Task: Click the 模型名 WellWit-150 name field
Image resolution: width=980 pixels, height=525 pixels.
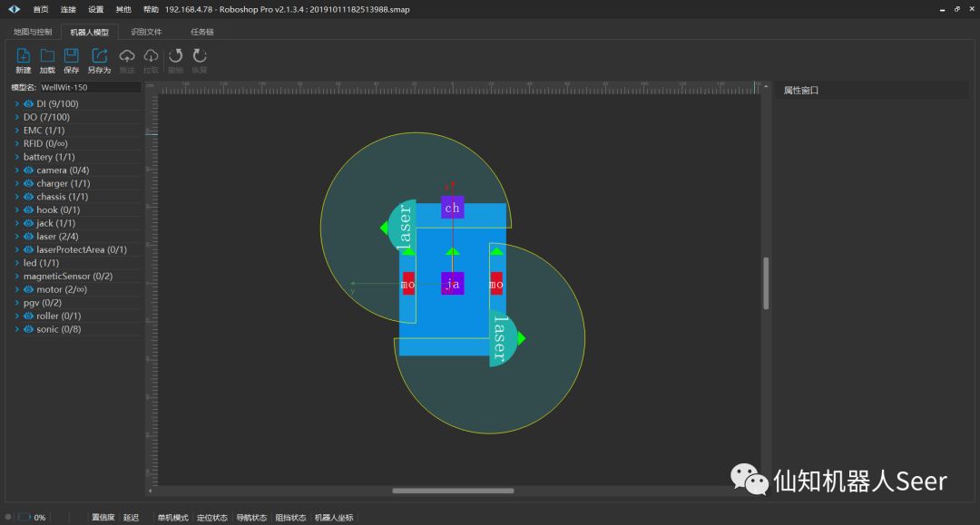Action: [x=89, y=88]
